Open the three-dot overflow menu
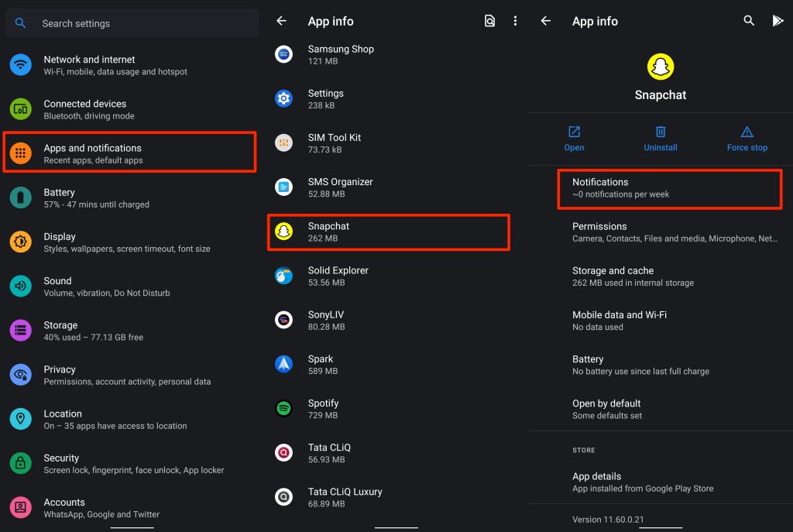The height and width of the screenshot is (532, 793). click(x=515, y=22)
